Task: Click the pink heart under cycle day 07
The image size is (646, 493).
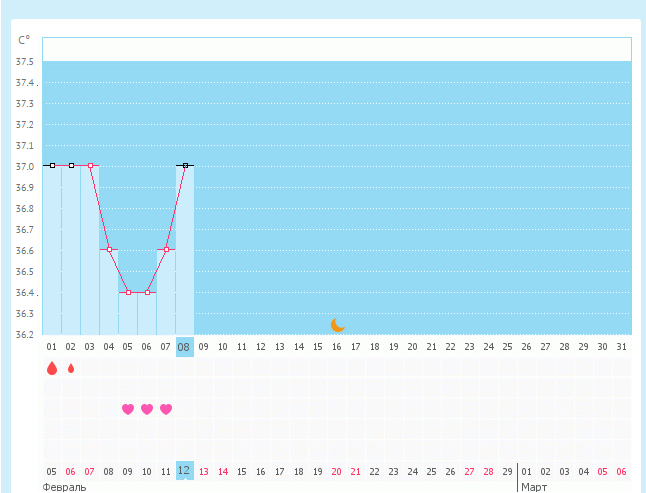Action: 166,409
